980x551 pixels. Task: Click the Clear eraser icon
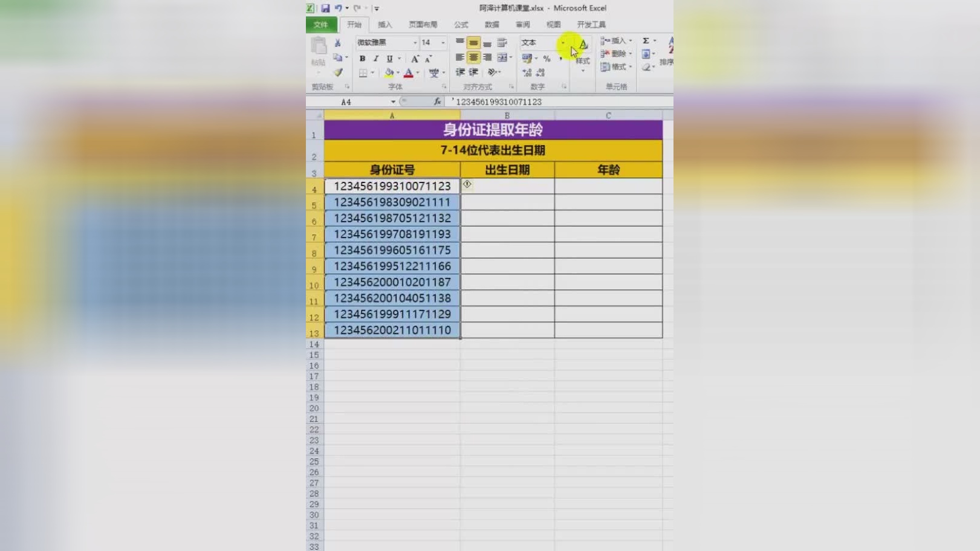coord(646,67)
